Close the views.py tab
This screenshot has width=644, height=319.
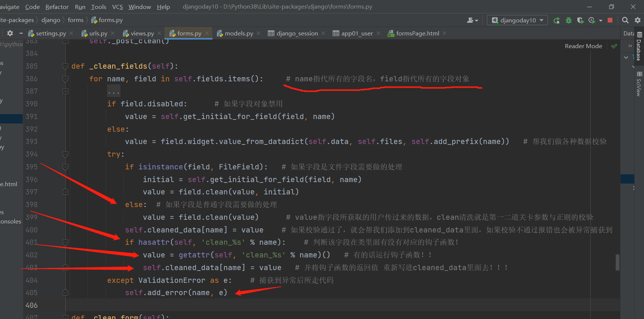(159, 33)
